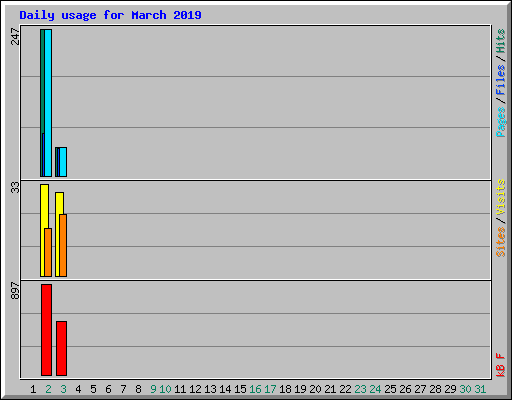512x400 pixels.
Task: Click day 12 on the x-axis
Action: coord(195,389)
